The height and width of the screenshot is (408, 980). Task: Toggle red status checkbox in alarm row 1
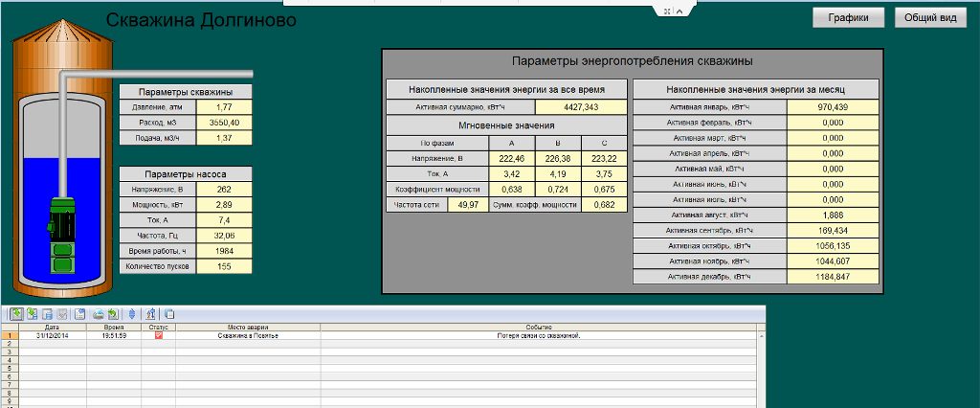click(159, 335)
